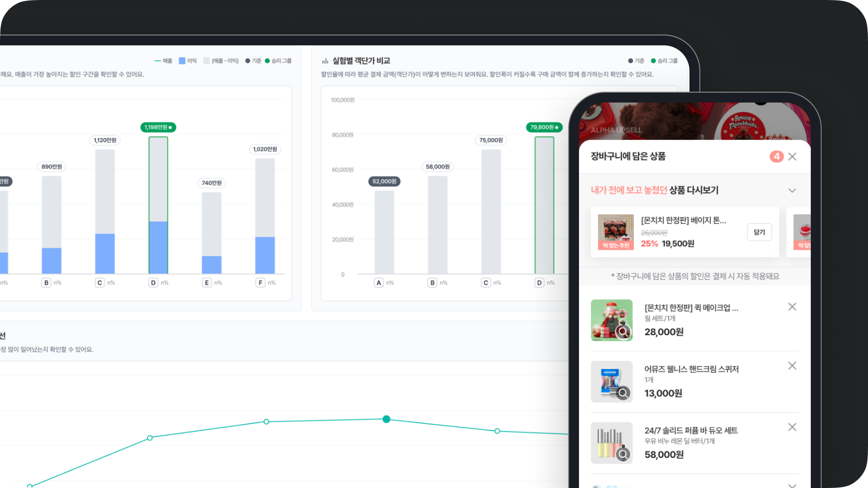The height and width of the screenshot is (488, 868).
Task: Select group A label in 객단가 chart
Action: click(x=379, y=282)
